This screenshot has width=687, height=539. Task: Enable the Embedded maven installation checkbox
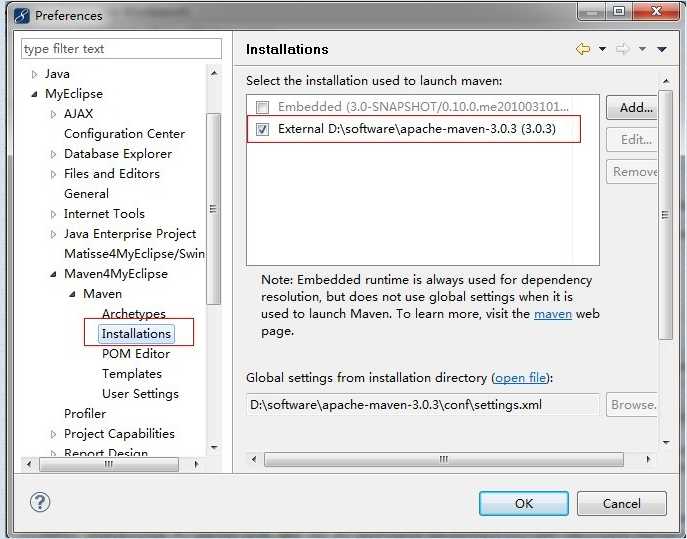point(262,107)
